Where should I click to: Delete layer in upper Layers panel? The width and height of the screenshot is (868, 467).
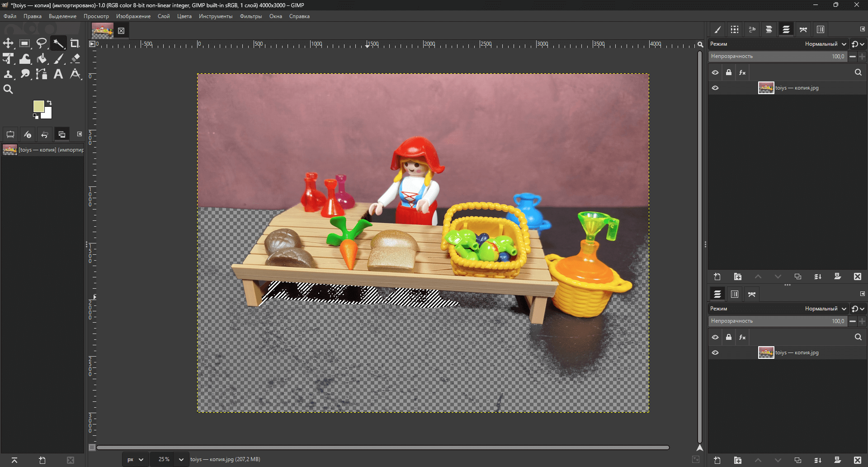pyautogui.click(x=858, y=276)
